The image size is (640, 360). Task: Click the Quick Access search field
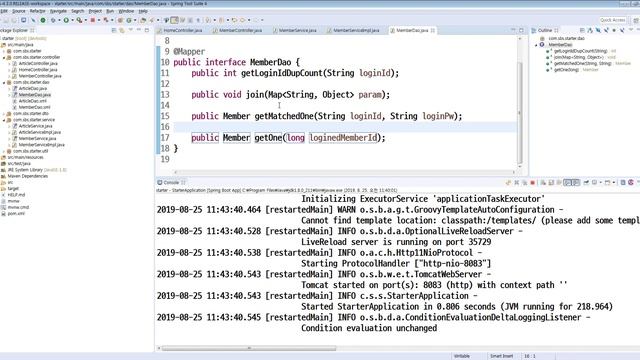pyautogui.click(x=612, y=20)
